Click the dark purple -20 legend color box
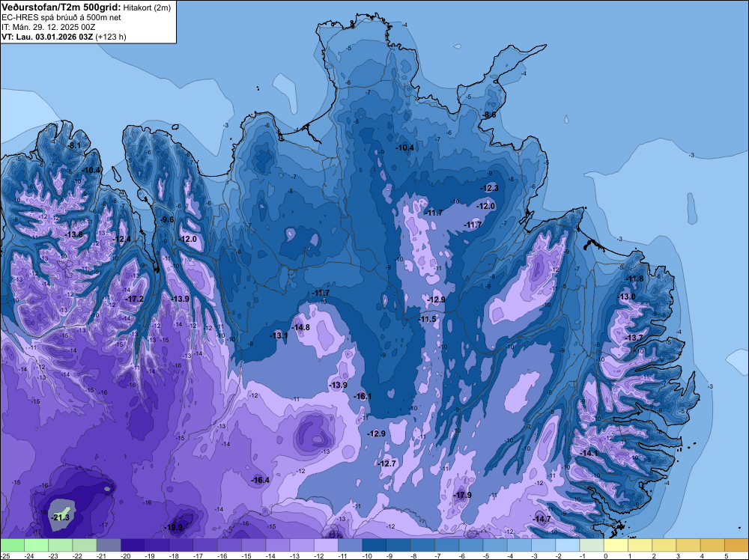Image resolution: width=749 pixels, height=560 pixels. click(x=133, y=545)
